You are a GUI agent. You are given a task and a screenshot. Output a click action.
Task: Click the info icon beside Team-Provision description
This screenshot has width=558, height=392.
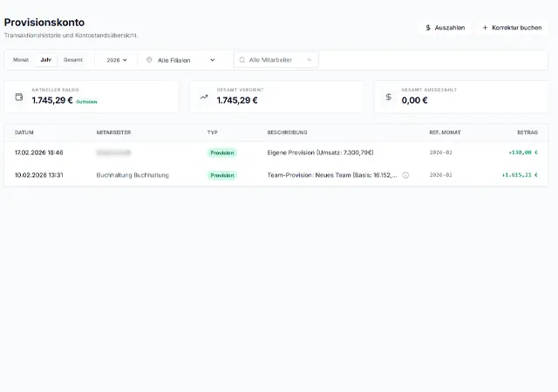pos(405,175)
